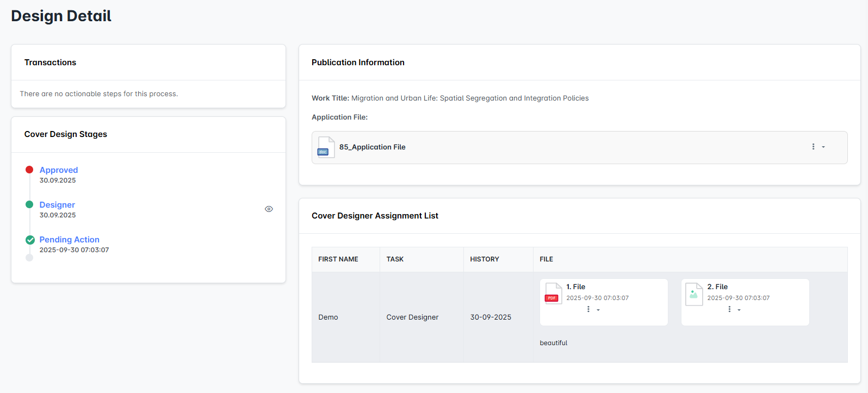This screenshot has height=393, width=868.
Task: Click the image icon of 2. File
Action: (694, 294)
